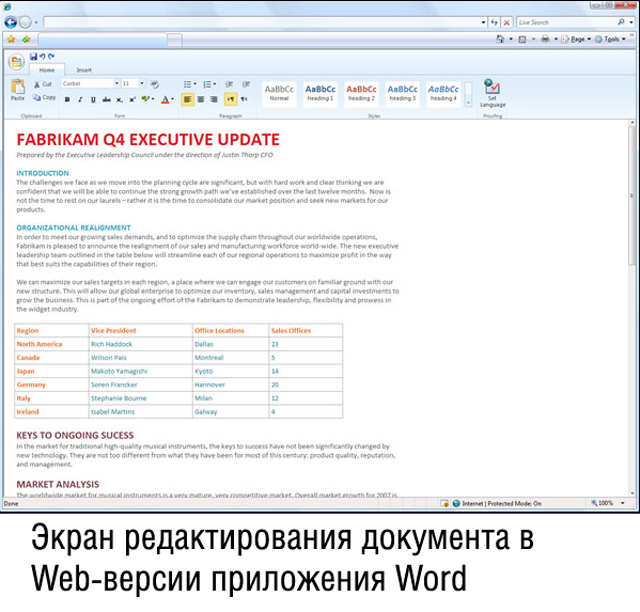640x612 pixels.
Task: Print with the browser printer icon
Action: coord(545,39)
